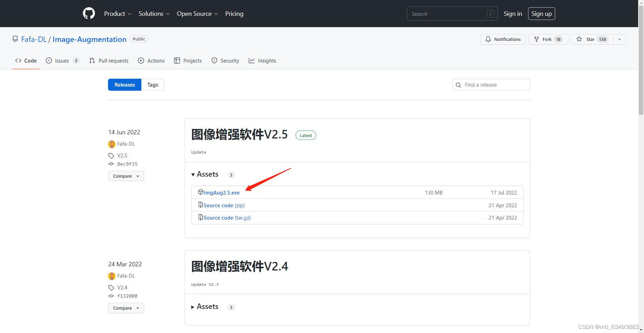644x333 pixels.
Task: Click the Sign up button
Action: tap(541, 14)
